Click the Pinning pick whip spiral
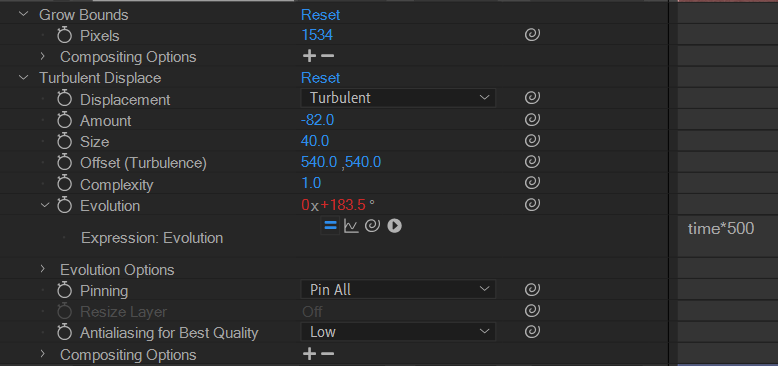The height and width of the screenshot is (366, 778). tap(532, 289)
